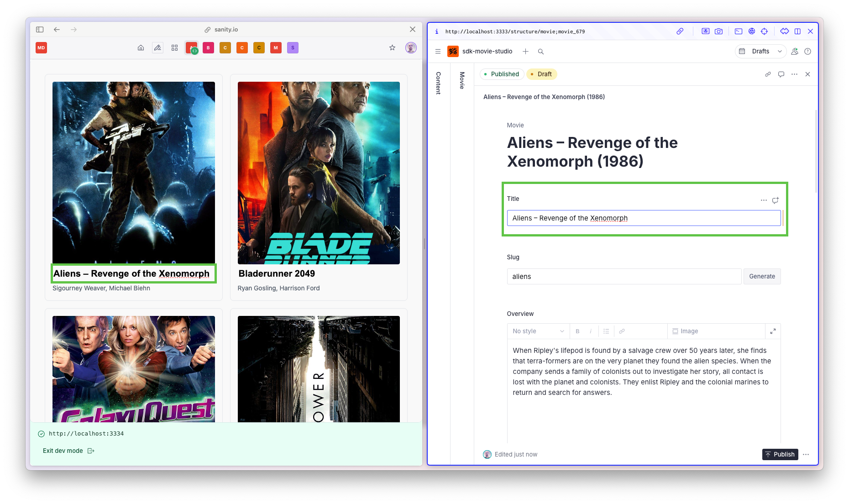Toggle bold in Overview toolbar
The image size is (849, 504).
click(577, 331)
